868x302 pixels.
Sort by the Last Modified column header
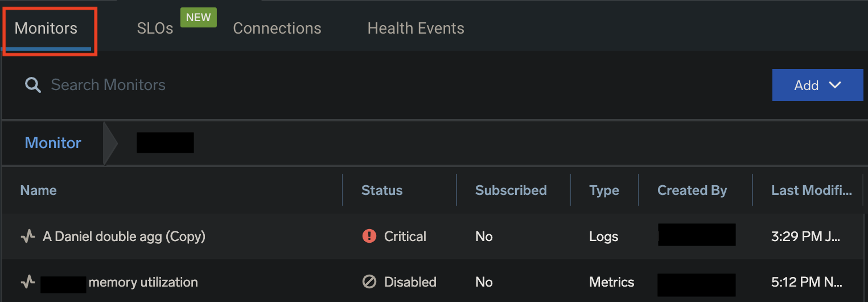pos(811,190)
